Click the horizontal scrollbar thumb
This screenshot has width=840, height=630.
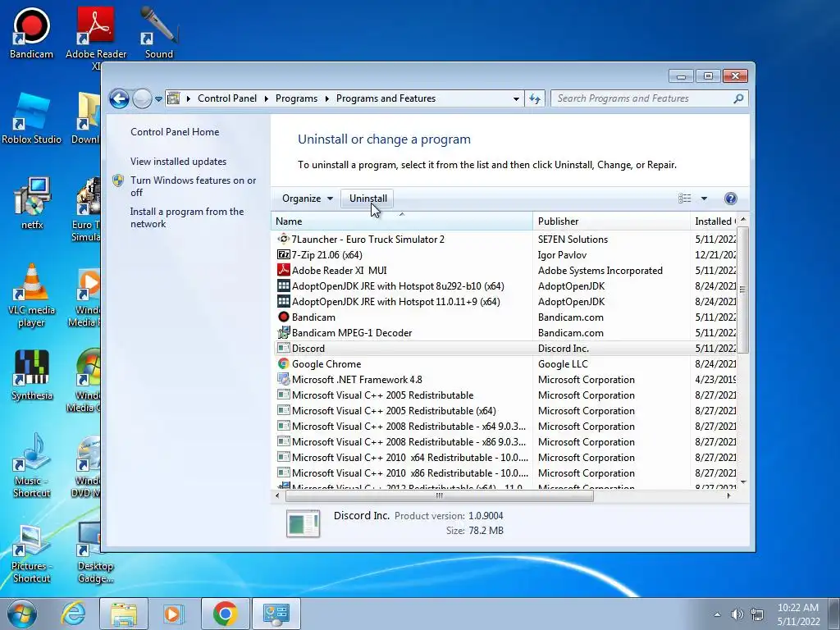440,496
